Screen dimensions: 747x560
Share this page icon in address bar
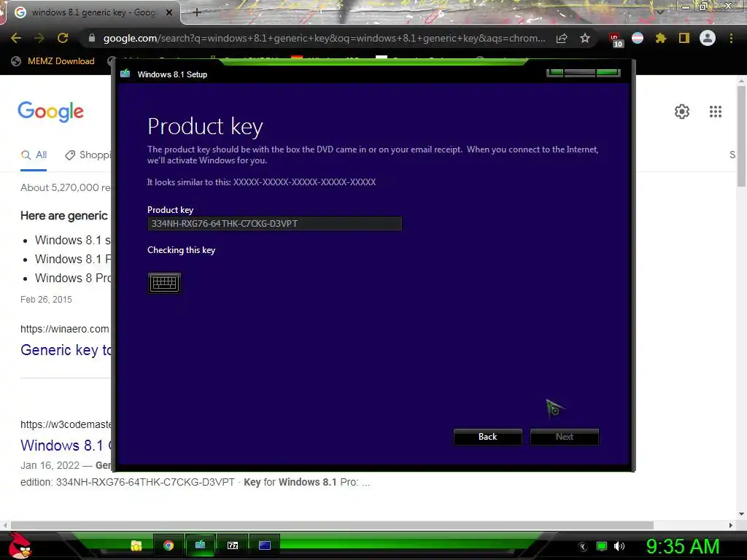pyautogui.click(x=562, y=38)
